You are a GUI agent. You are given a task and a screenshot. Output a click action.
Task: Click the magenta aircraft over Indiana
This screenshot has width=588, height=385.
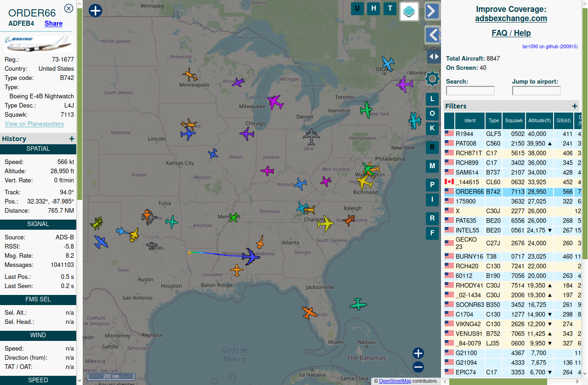point(267,171)
